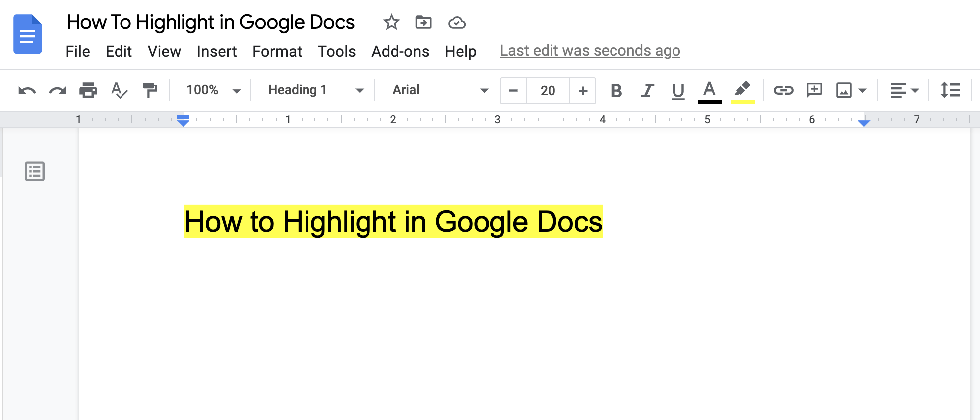
Task: Add a comment using the toolbar icon
Action: [x=814, y=90]
